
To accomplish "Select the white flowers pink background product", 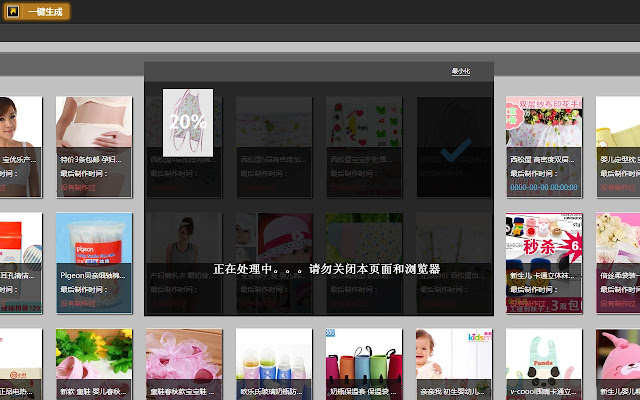I will coord(618,263).
